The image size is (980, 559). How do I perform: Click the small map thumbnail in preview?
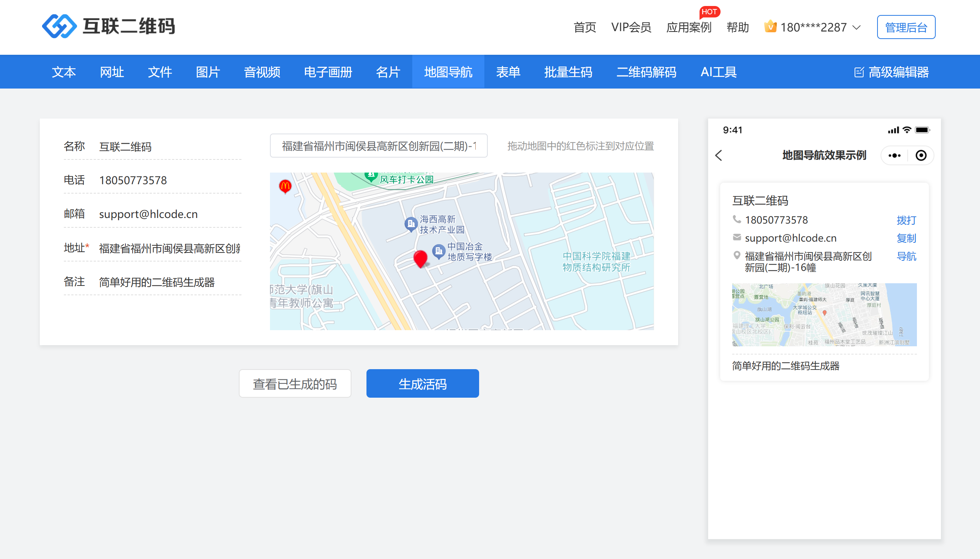[824, 314]
